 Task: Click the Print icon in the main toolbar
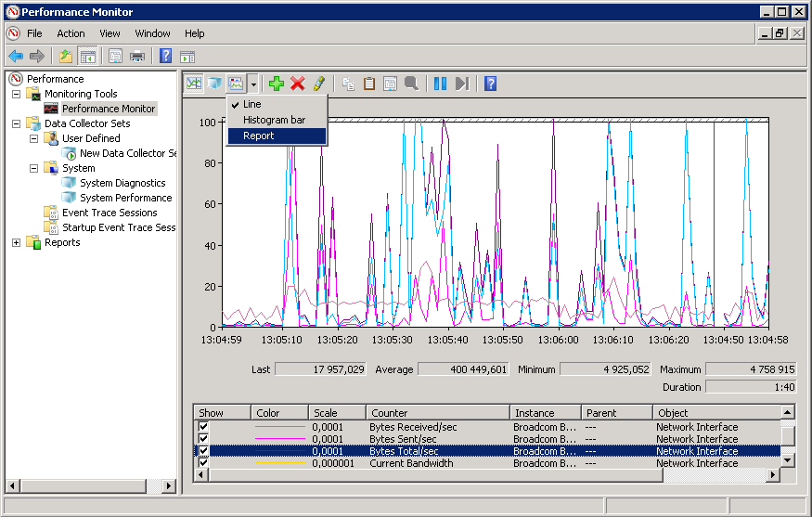(137, 56)
